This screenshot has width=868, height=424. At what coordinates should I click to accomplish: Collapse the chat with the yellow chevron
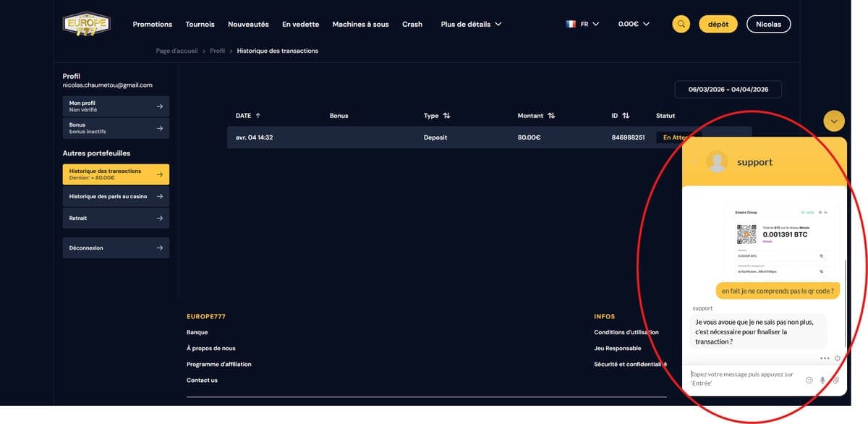point(833,121)
